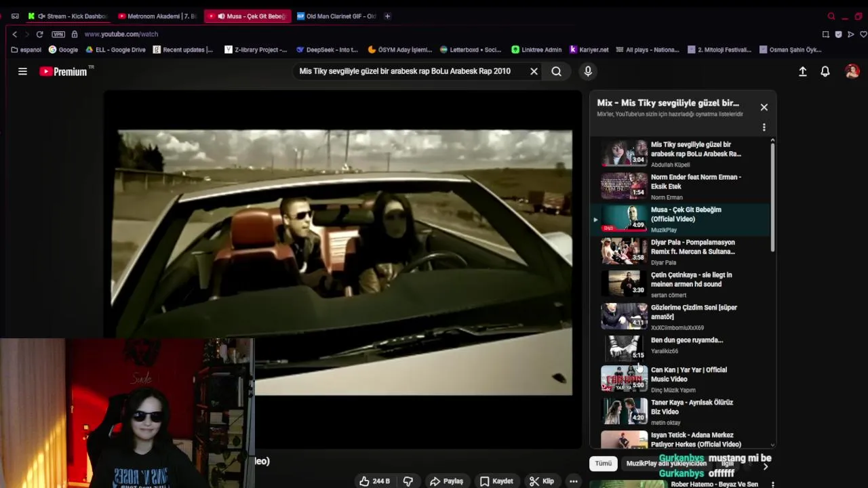The image size is (868, 488).
Task: Click the browser address bar URL
Action: [x=121, y=34]
